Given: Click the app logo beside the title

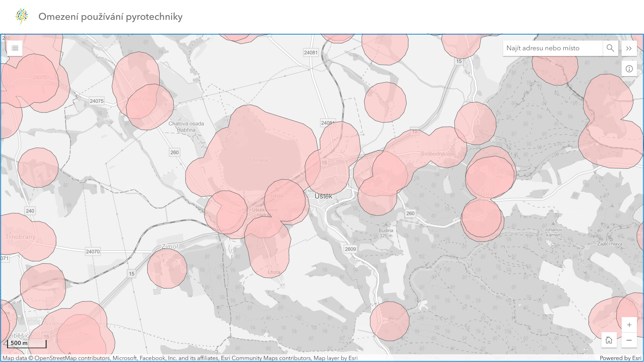Looking at the screenshot, I should tap(22, 16).
